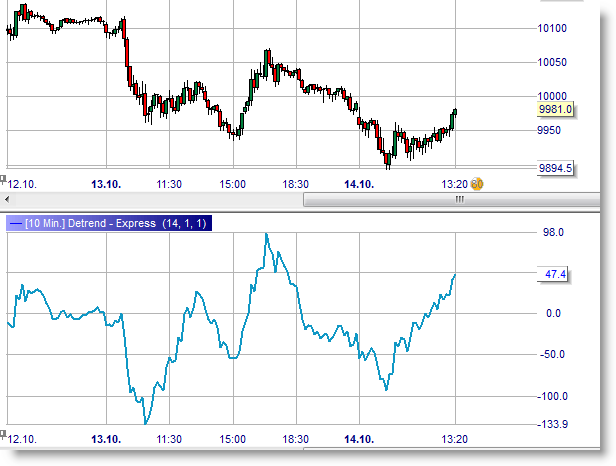616x466 pixels.
Task: Click 18:30 on the lower time axis
Action: (x=295, y=439)
